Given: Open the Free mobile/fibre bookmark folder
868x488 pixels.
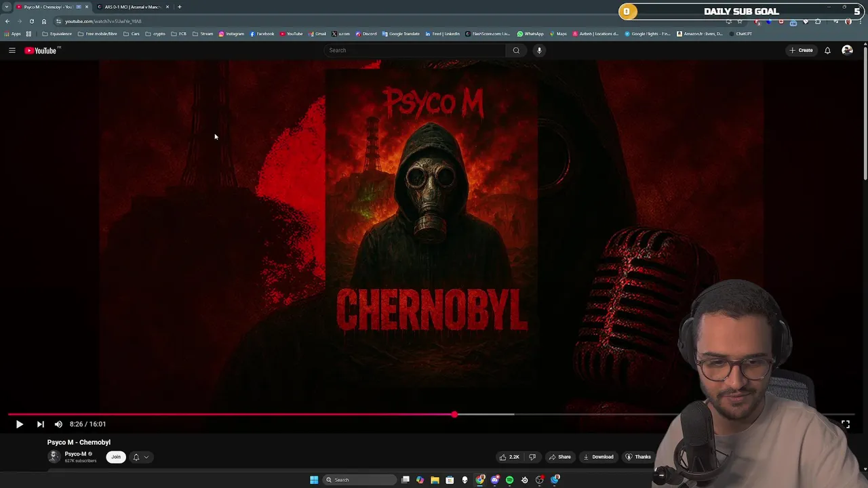Looking at the screenshot, I should 97,34.
